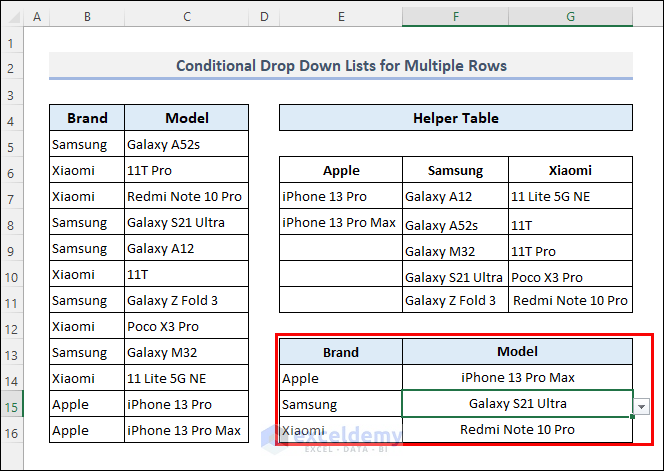This screenshot has width=664, height=471.
Task: Select 'Redmi Note 10 Pro' in helper table
Action: click(x=570, y=300)
